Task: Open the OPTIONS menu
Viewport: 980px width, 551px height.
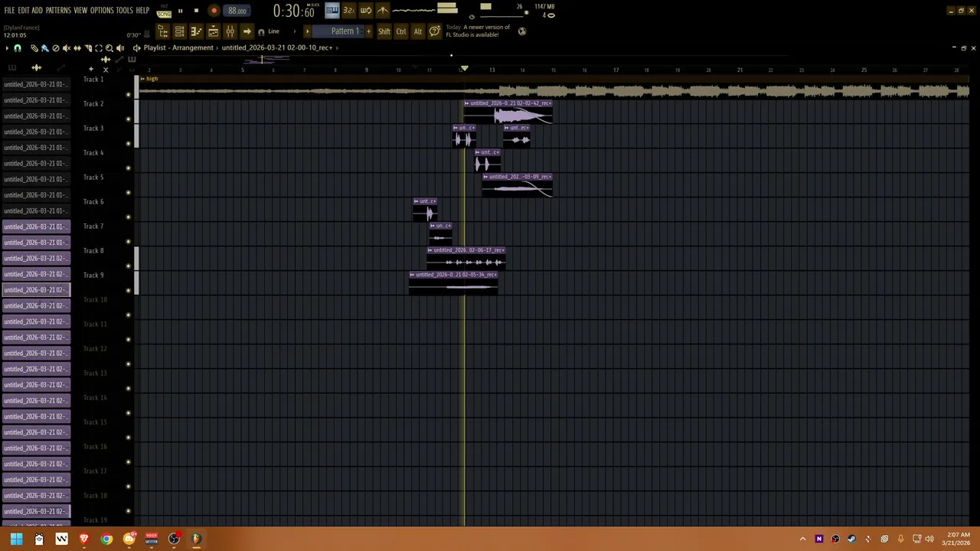Action: [x=102, y=11]
